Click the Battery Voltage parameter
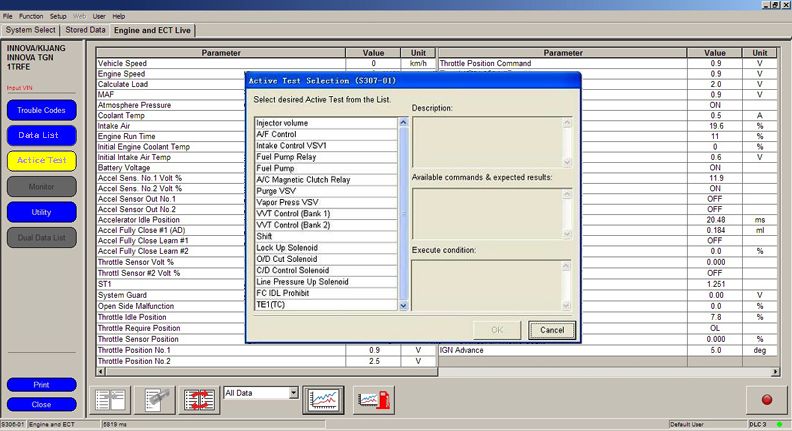 pyautogui.click(x=124, y=168)
